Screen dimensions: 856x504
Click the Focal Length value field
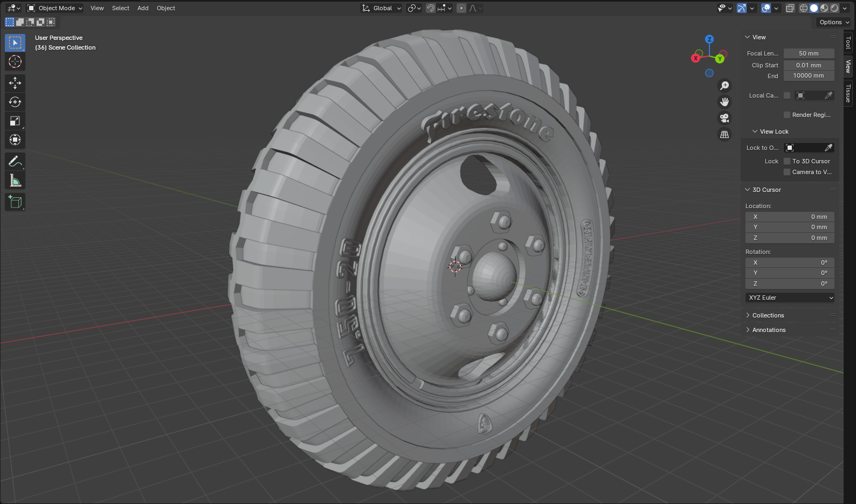(x=809, y=53)
